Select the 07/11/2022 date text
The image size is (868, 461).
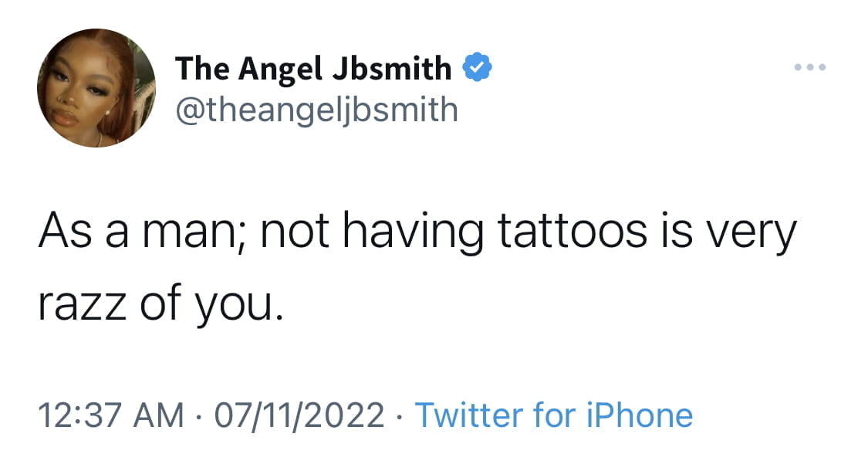299,415
